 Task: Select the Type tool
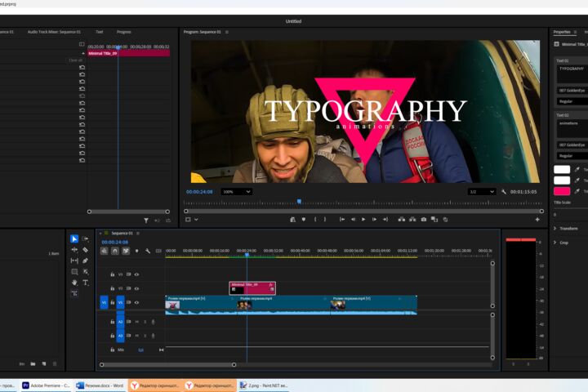pyautogui.click(x=86, y=283)
